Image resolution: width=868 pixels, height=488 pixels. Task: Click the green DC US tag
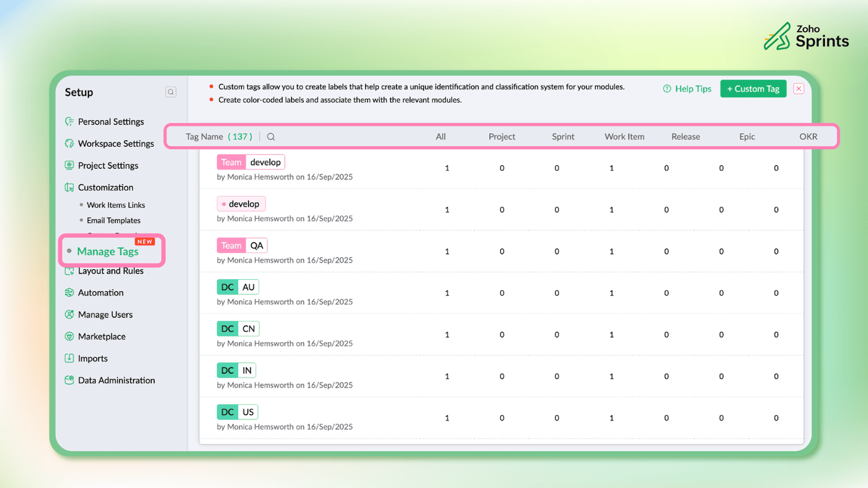click(237, 412)
